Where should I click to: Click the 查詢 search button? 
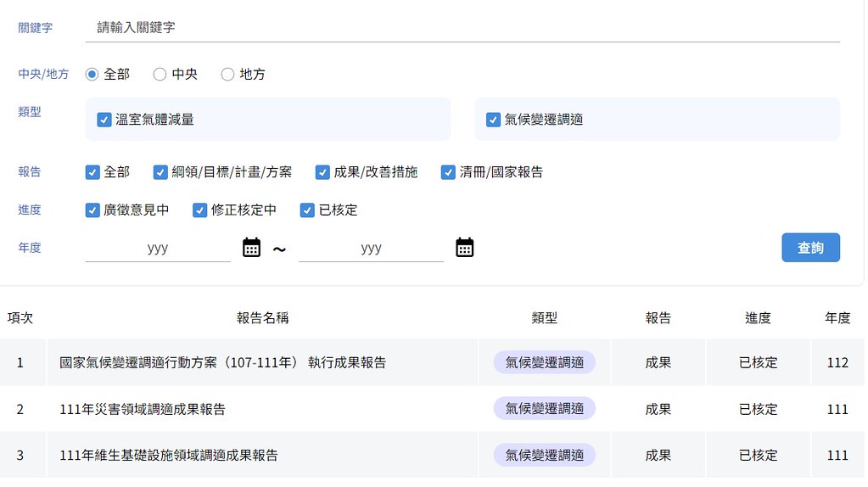pyautogui.click(x=810, y=248)
